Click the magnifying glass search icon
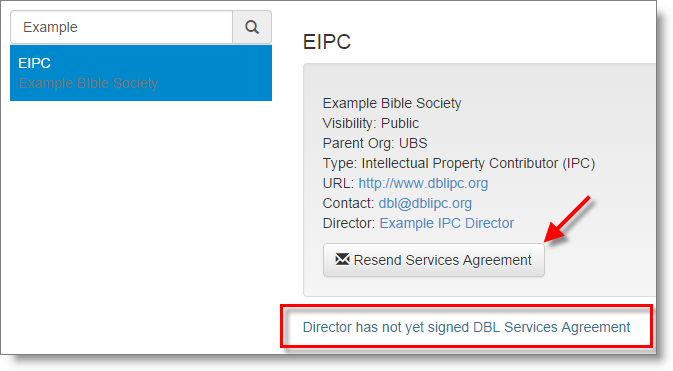This screenshot has height=371, width=673. [252, 27]
